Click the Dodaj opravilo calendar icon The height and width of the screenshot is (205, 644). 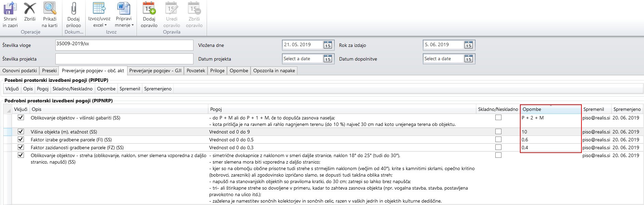pyautogui.click(x=149, y=9)
